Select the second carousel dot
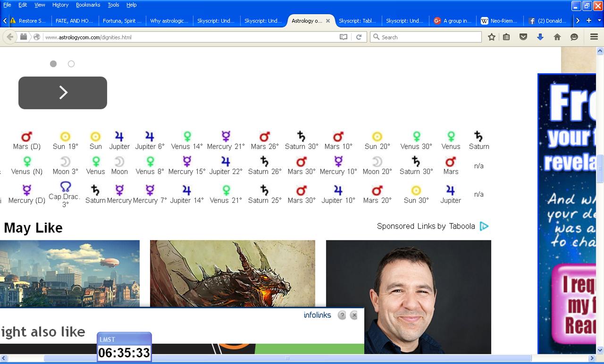Image resolution: width=604 pixels, height=364 pixels. point(71,64)
